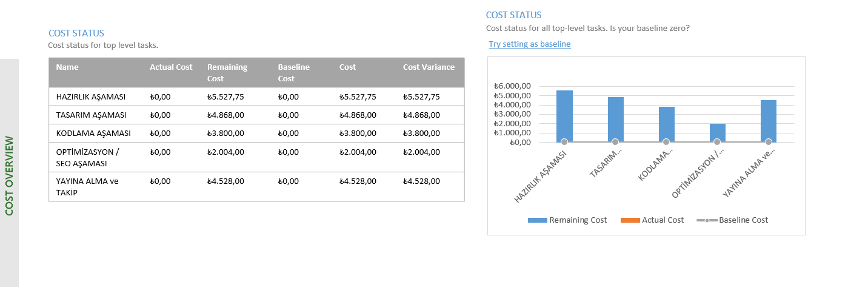Select the COST OVERVIEW vertical title
This screenshot has width=868, height=287.
10,176
